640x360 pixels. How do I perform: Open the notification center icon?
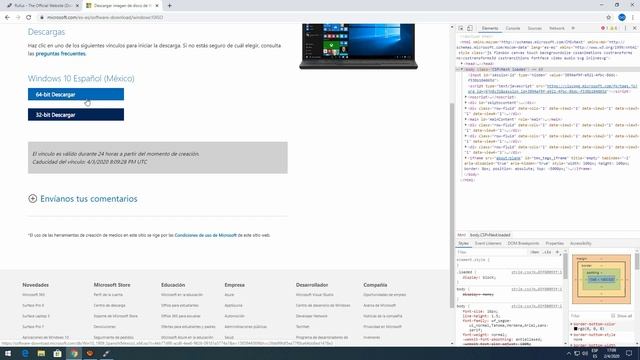pyautogui.click(x=629, y=353)
